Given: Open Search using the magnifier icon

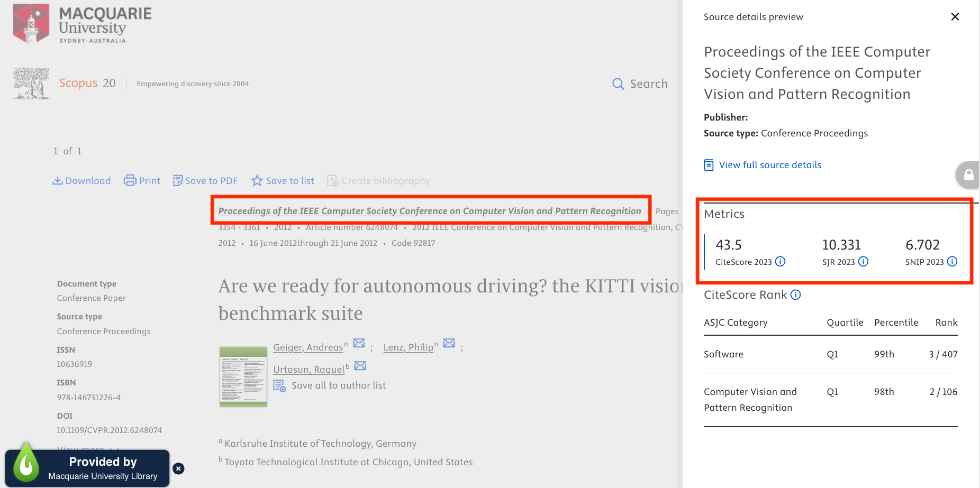Looking at the screenshot, I should point(618,84).
